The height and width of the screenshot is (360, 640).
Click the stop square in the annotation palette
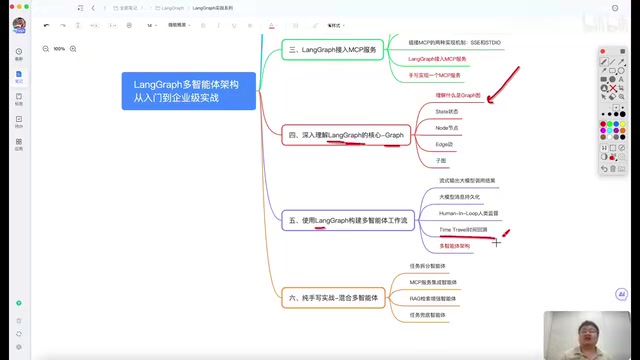pyautogui.click(x=622, y=51)
